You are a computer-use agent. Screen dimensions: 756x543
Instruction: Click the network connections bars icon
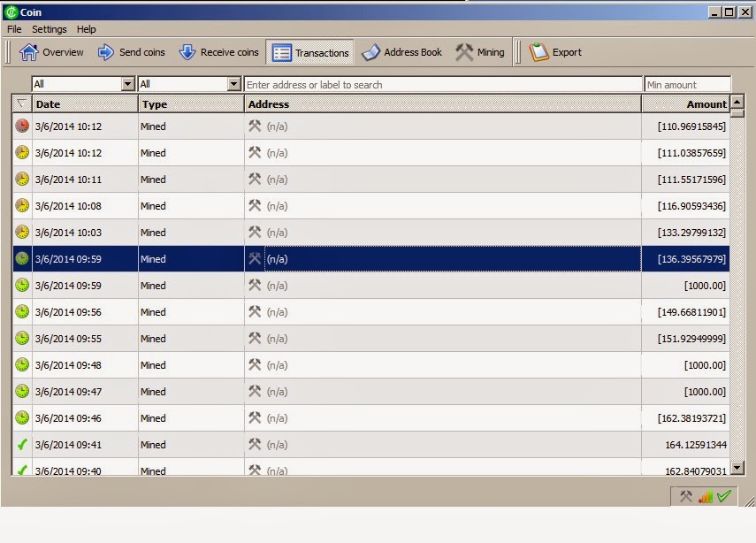706,496
